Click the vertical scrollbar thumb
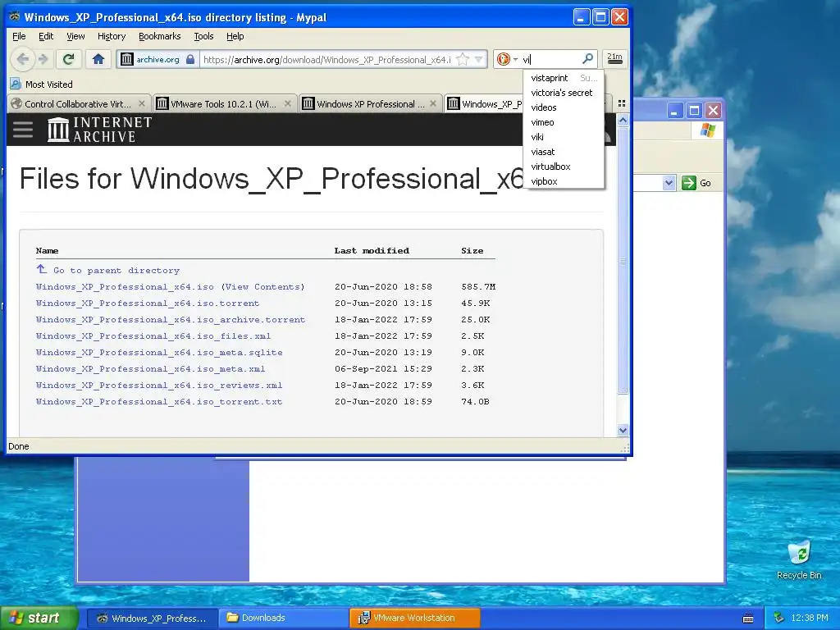The height and width of the screenshot is (630, 840). pyautogui.click(x=623, y=260)
